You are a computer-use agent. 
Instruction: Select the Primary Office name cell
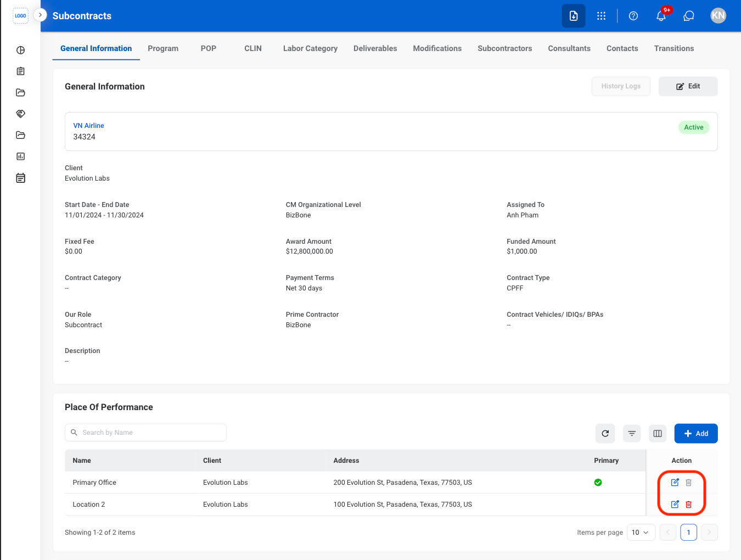click(94, 483)
